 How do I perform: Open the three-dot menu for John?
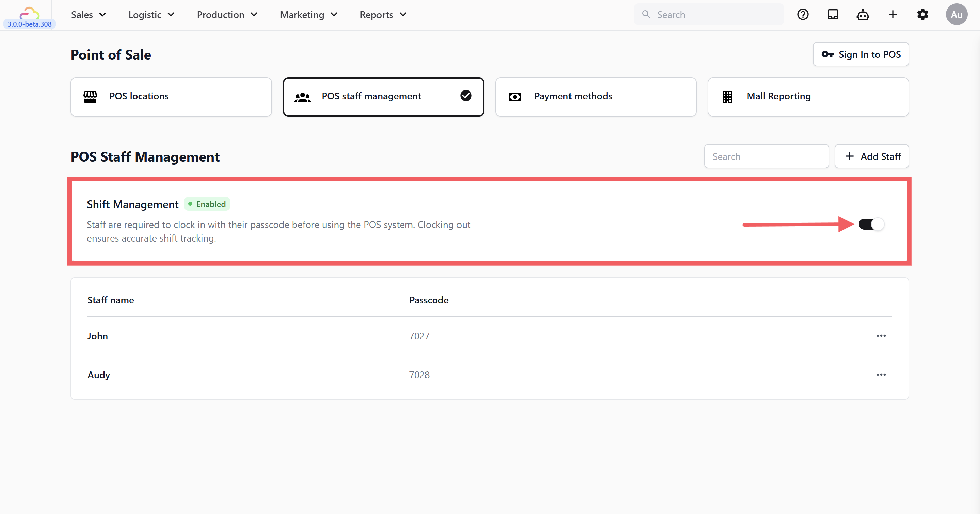(x=881, y=336)
